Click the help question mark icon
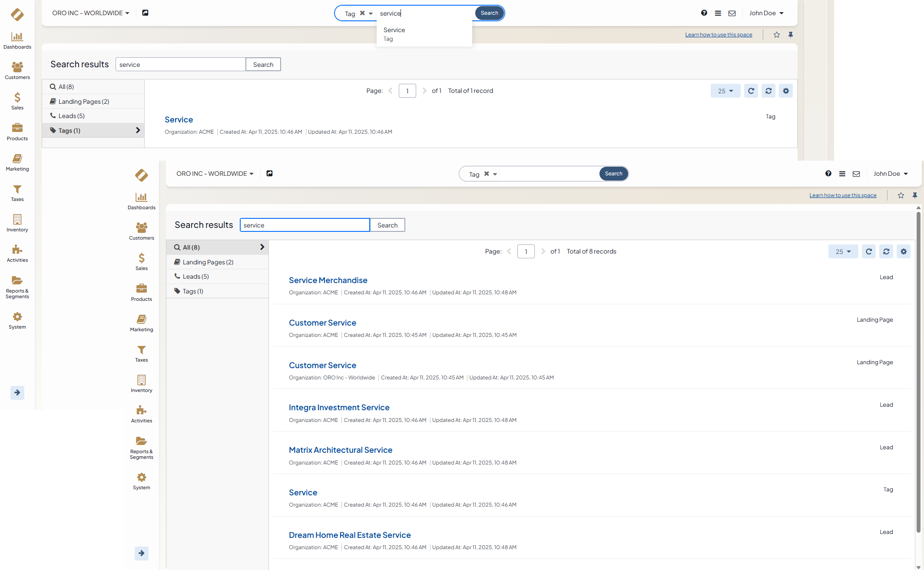This screenshot has height=570, width=924. click(x=828, y=174)
